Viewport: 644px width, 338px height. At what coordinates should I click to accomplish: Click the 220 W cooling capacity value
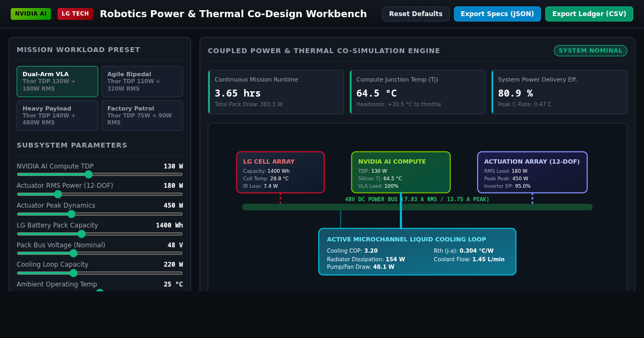pos(173,264)
